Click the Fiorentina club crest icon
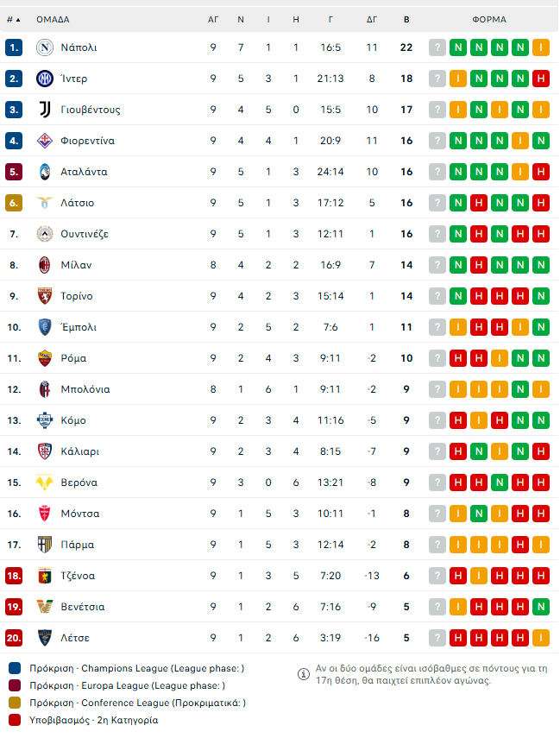This screenshot has width=560, height=738. click(x=45, y=141)
